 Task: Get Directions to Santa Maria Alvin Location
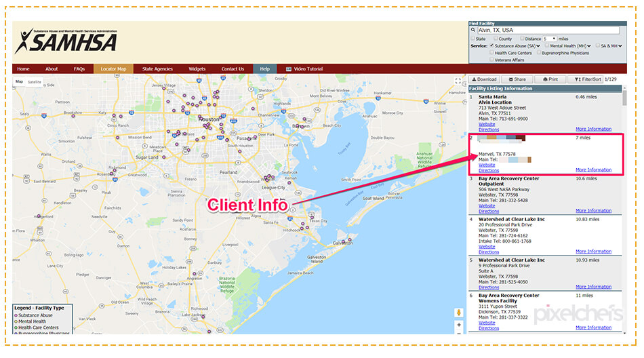(489, 130)
